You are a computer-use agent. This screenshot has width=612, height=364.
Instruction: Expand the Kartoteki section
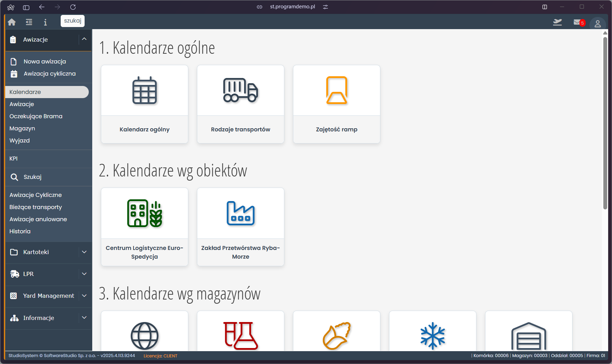(x=84, y=252)
